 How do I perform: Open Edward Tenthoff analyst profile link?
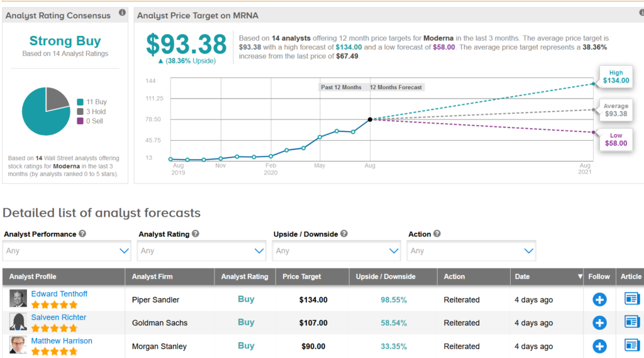59,294
